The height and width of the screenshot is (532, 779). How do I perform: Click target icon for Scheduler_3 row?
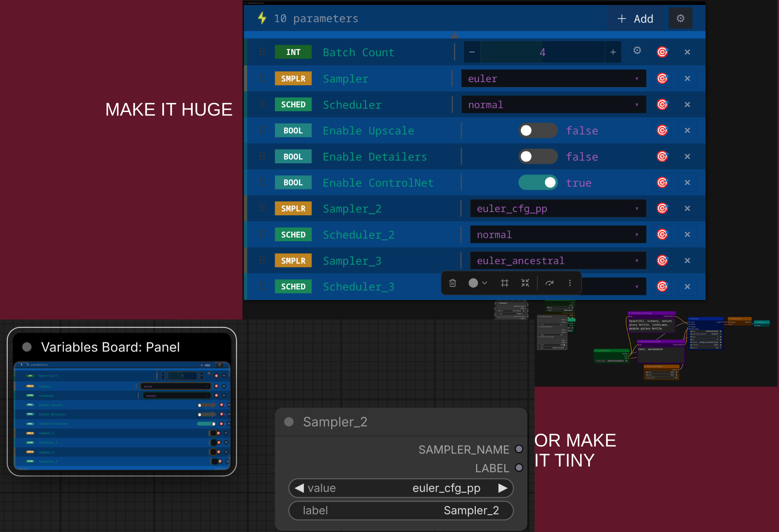[x=662, y=287]
